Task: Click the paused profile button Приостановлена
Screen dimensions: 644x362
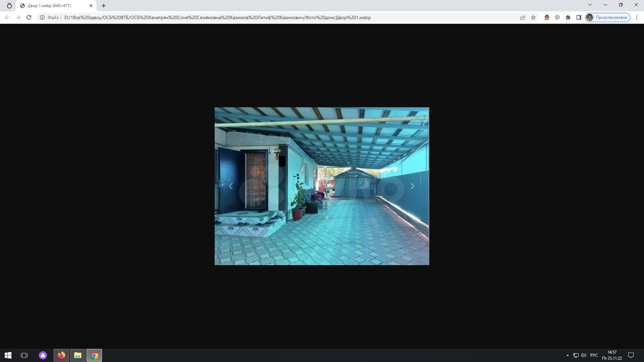Action: [608, 17]
